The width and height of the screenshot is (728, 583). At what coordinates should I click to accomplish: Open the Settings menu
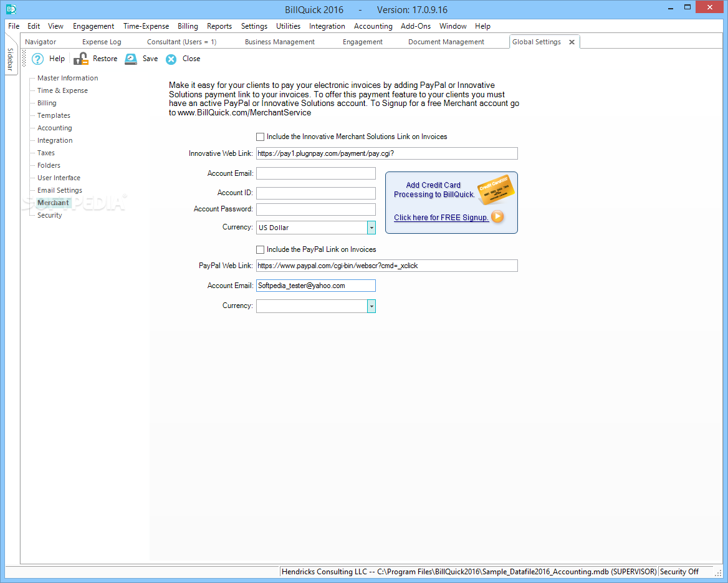point(254,26)
